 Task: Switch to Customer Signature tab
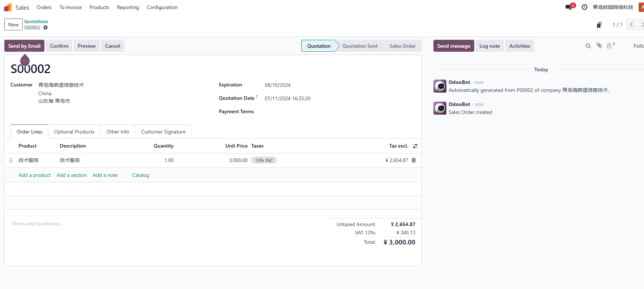pyautogui.click(x=163, y=132)
